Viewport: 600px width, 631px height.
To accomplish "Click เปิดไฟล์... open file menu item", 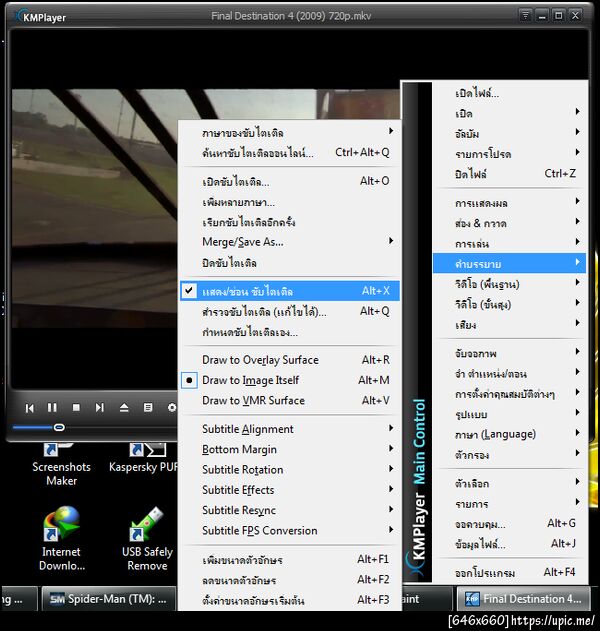I will [x=509, y=93].
